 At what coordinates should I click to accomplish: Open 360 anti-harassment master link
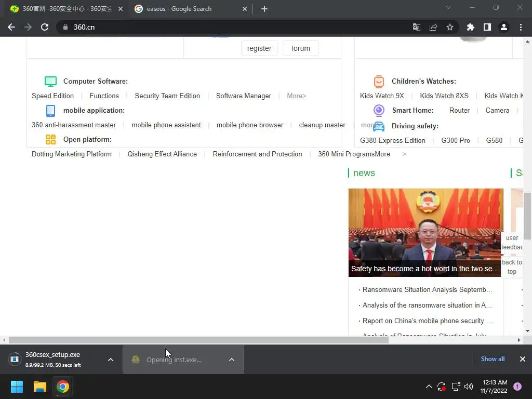coord(74,125)
